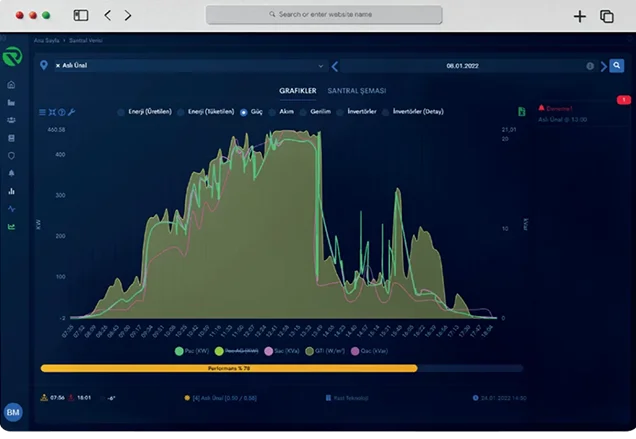Go to next date with right chevron

pyautogui.click(x=604, y=66)
